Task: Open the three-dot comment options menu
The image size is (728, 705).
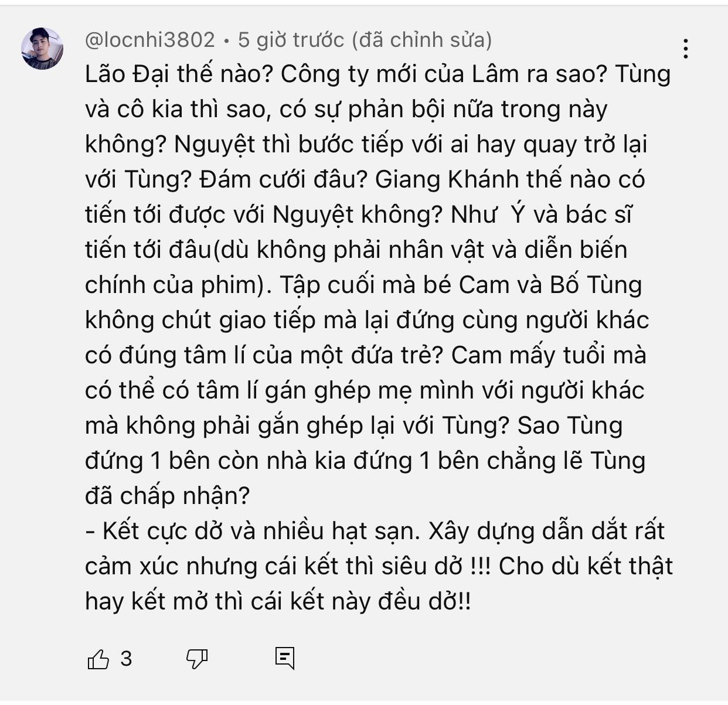Action: coord(685,49)
